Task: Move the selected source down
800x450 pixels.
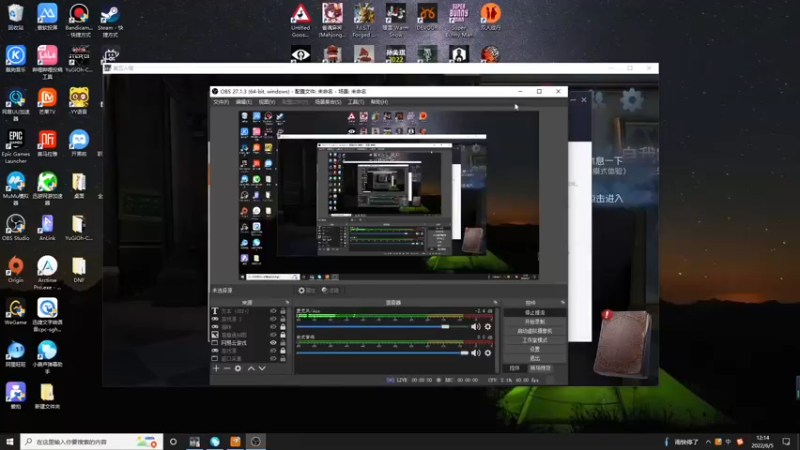Action: [262, 368]
